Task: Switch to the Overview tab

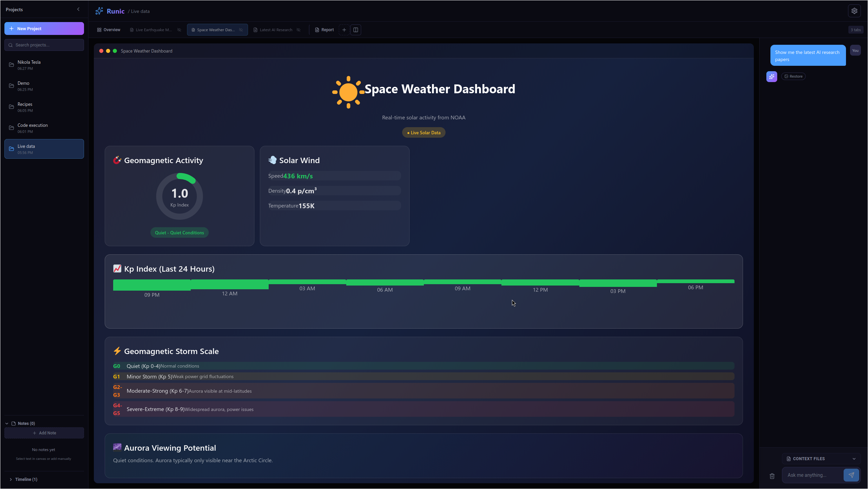Action: click(109, 30)
